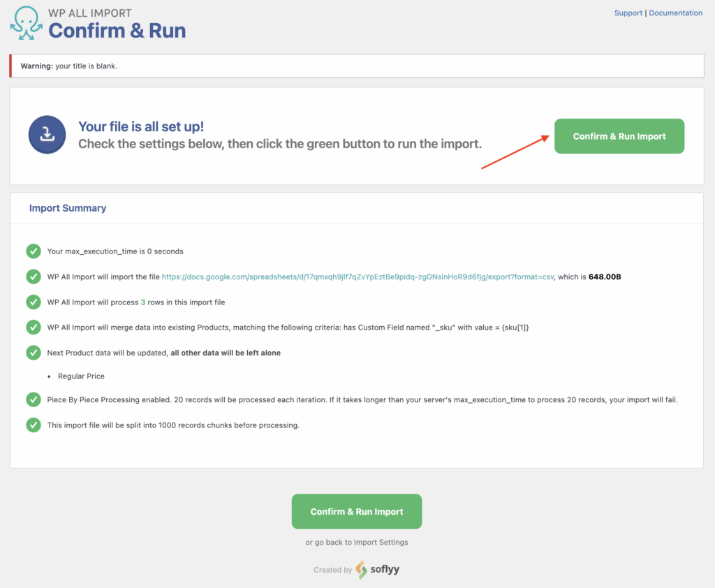715x588 pixels.
Task: Click the checkmark beside Piece By Piece Processing
Action: (34, 399)
